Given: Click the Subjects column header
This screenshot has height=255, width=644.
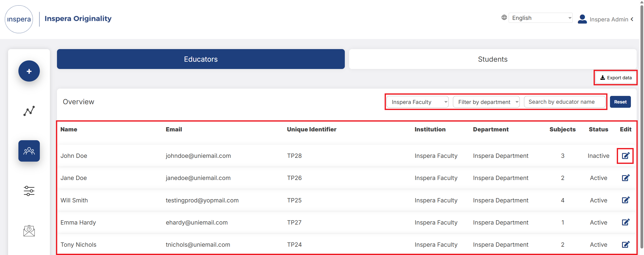Looking at the screenshot, I should click(562, 129).
